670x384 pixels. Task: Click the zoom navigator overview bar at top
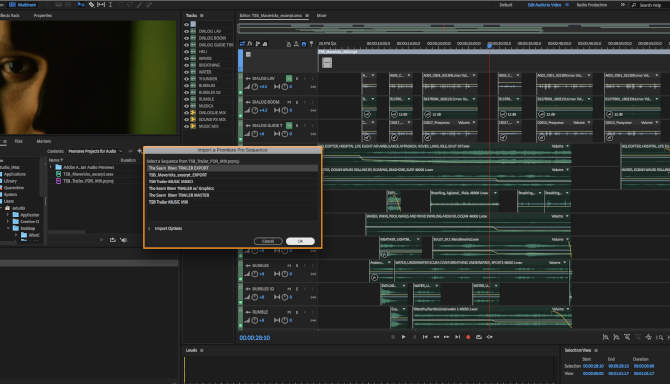pos(454,28)
